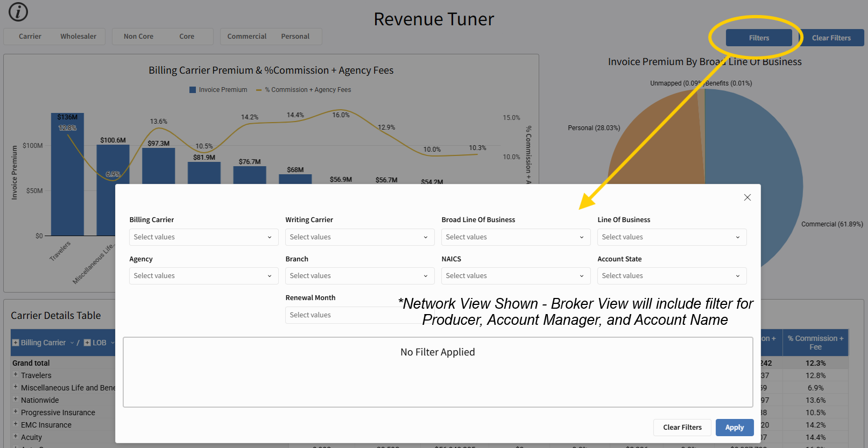The image size is (868, 448).
Task: Select the Commercial lines tab
Action: tap(246, 37)
